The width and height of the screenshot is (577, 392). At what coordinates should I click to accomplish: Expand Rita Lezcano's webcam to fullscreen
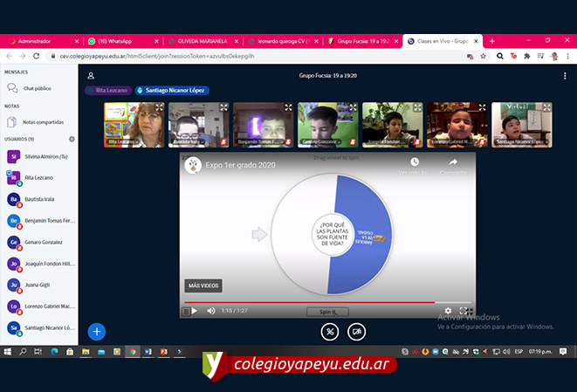click(x=161, y=108)
